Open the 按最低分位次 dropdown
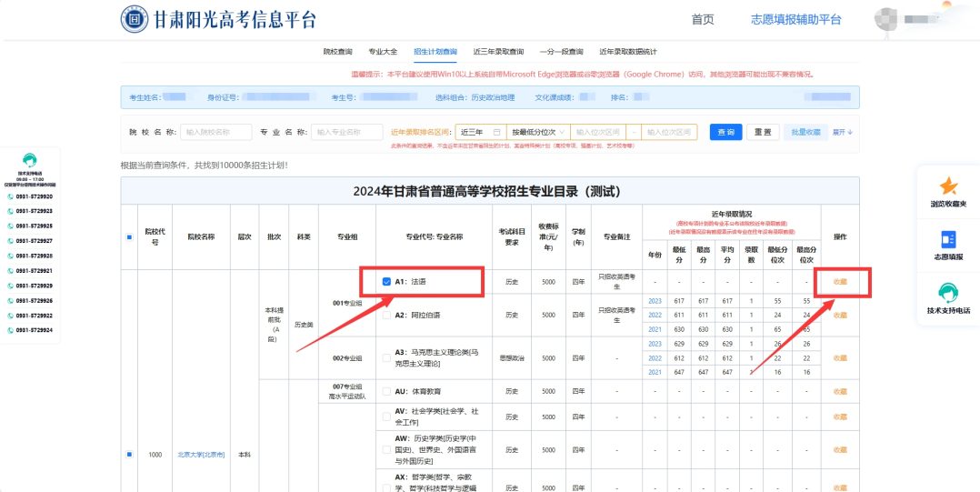 tap(538, 132)
